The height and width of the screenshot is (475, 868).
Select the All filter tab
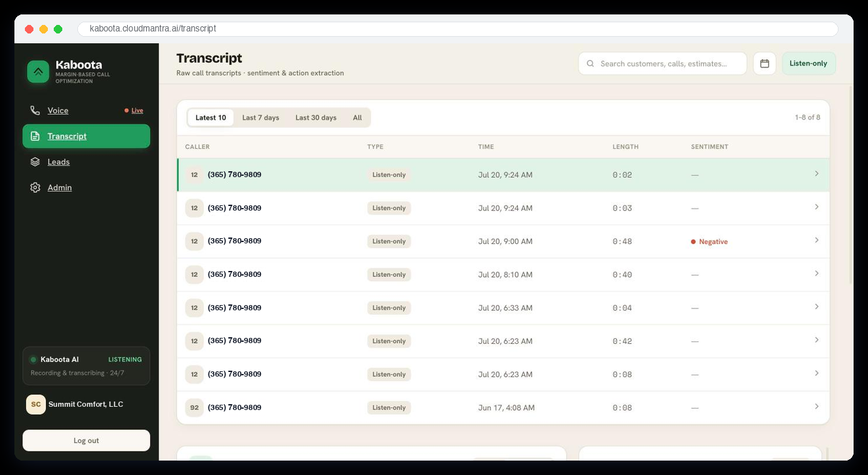[357, 117]
